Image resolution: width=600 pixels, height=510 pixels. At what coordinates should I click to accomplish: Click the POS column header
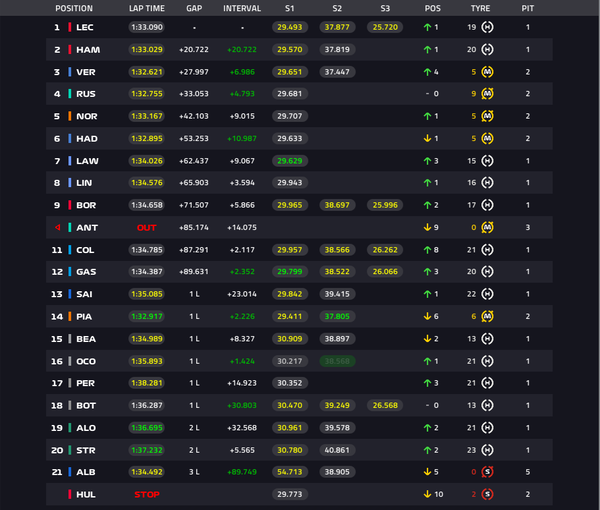pos(432,8)
